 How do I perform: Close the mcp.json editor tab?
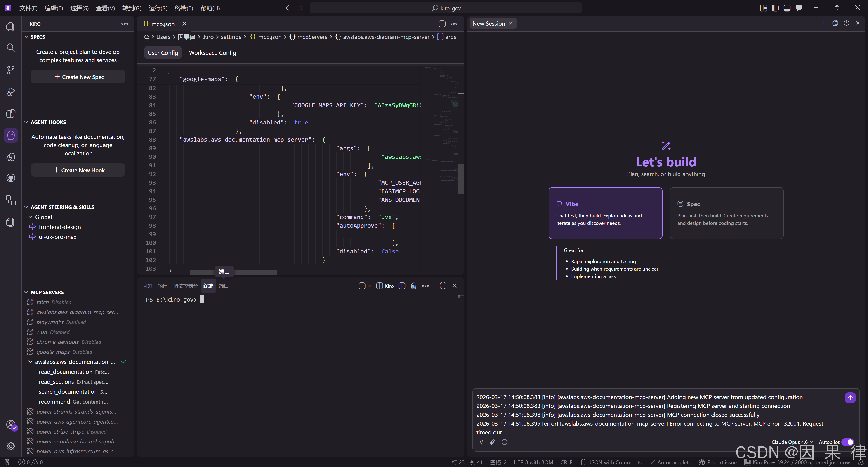point(184,24)
